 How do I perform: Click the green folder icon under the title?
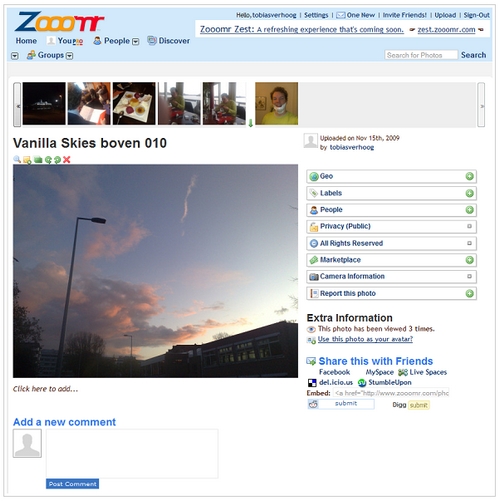[38, 160]
